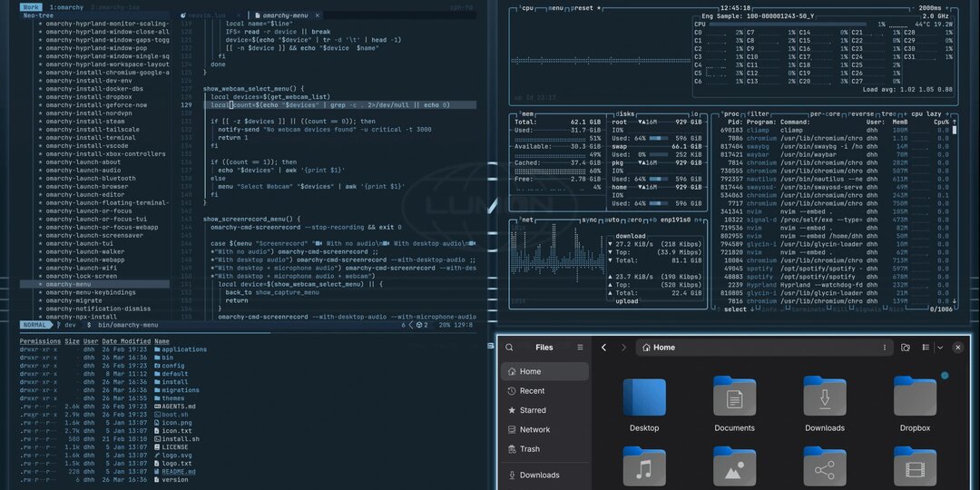The image size is (980, 490).
Task: Click the enp191s0 interface selector in btop
Action: pos(678,220)
